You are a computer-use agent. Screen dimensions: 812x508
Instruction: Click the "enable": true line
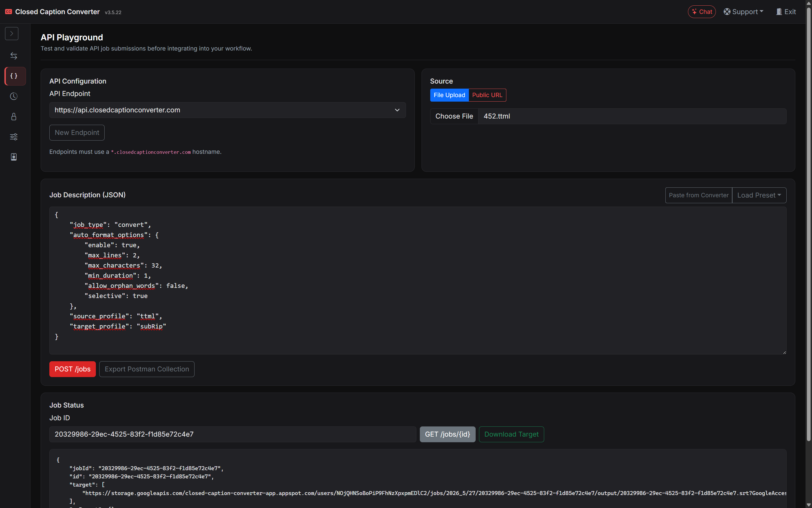click(112, 245)
